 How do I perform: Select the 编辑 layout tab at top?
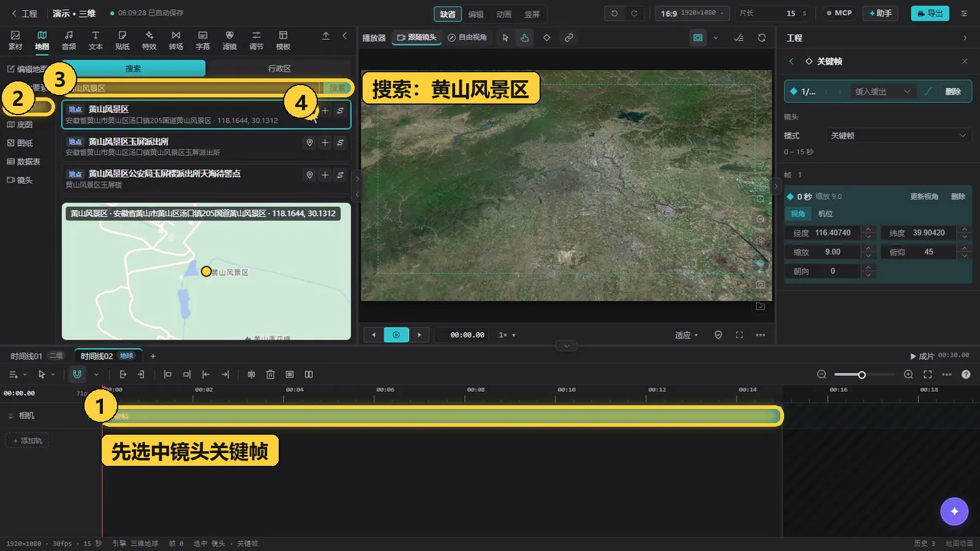coord(476,14)
